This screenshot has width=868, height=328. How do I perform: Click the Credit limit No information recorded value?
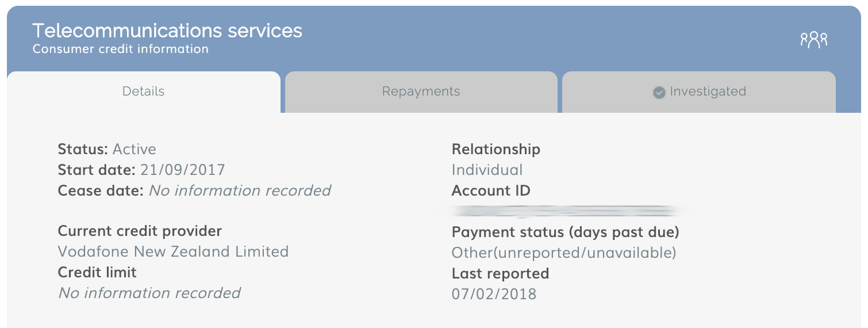click(149, 293)
